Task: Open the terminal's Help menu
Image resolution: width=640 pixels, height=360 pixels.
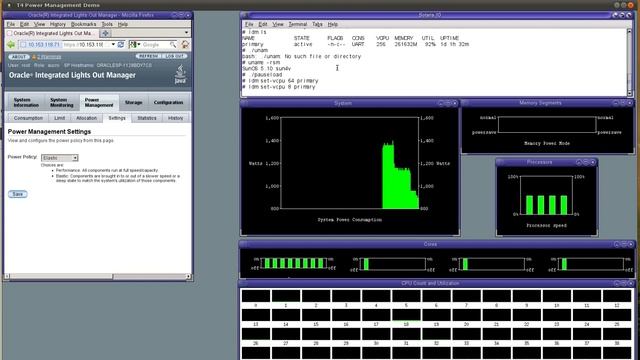Action: coord(333,24)
